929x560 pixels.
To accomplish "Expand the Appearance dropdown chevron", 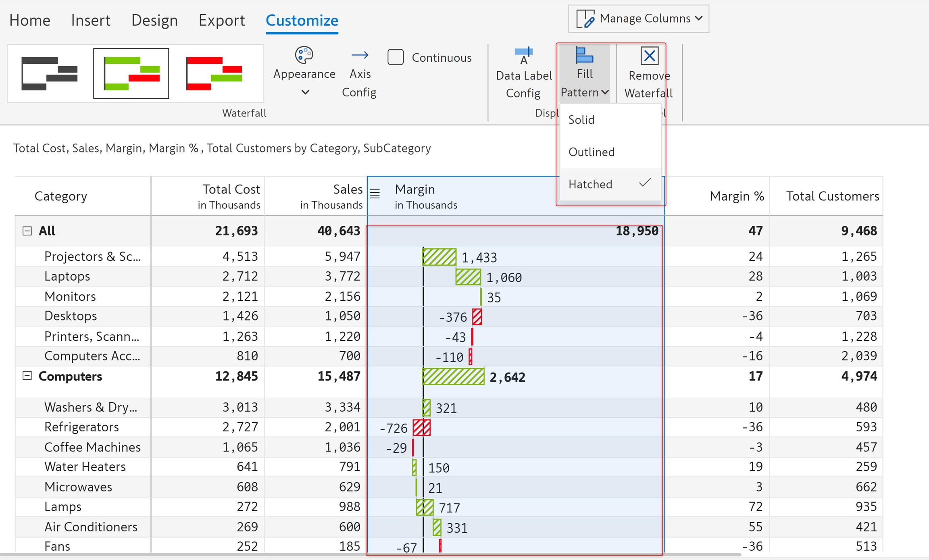I will pyautogui.click(x=305, y=92).
